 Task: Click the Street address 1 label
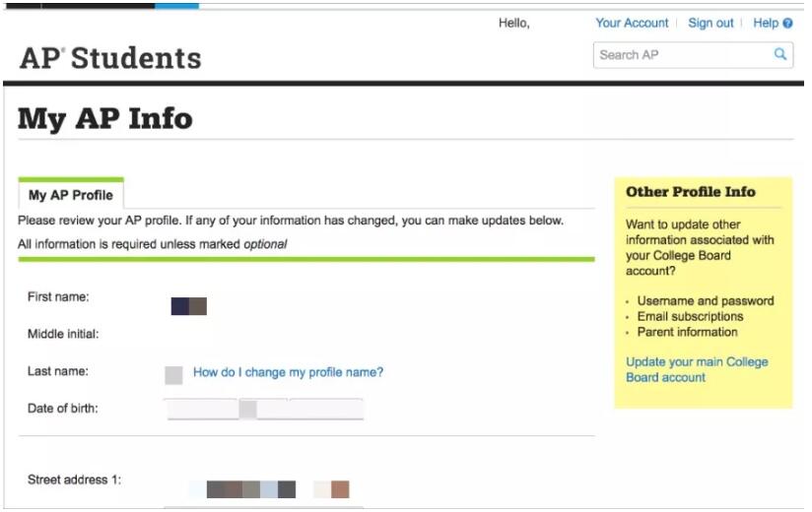click(x=74, y=480)
